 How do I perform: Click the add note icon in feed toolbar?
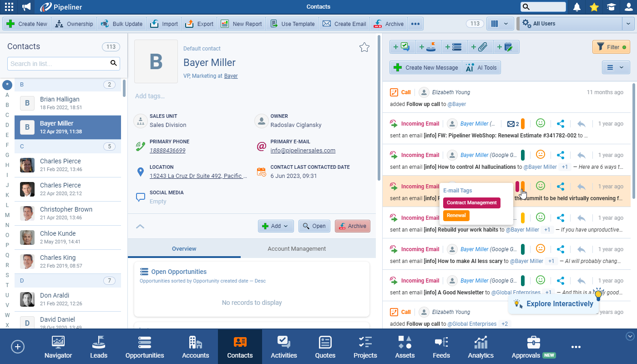pyautogui.click(x=506, y=47)
